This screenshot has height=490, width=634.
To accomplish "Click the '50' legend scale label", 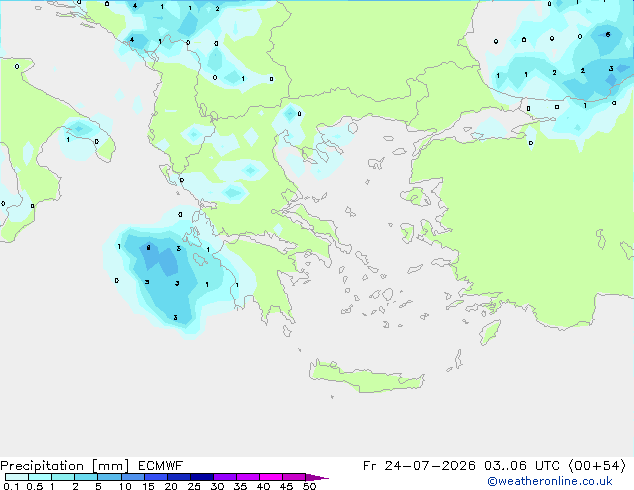I will (309, 486).
